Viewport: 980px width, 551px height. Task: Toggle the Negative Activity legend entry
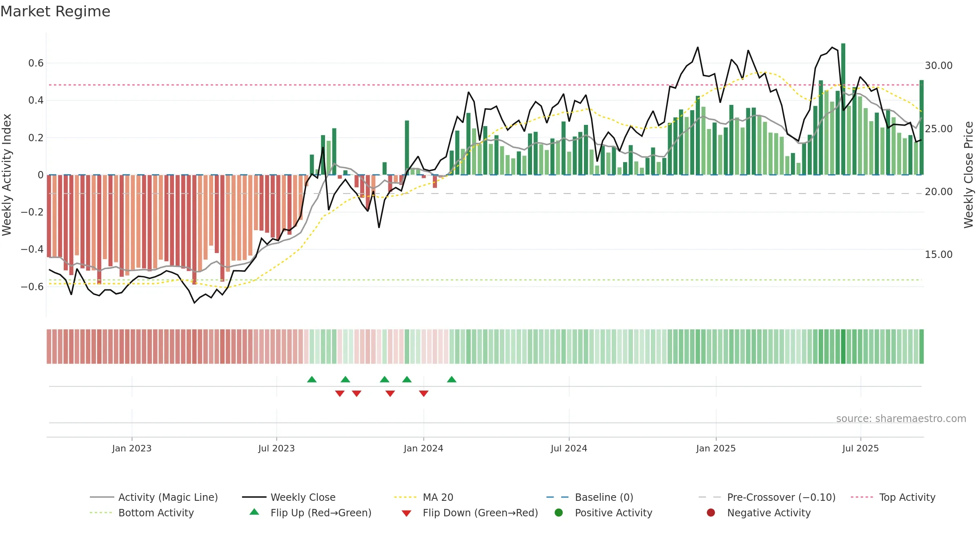pyautogui.click(x=758, y=513)
